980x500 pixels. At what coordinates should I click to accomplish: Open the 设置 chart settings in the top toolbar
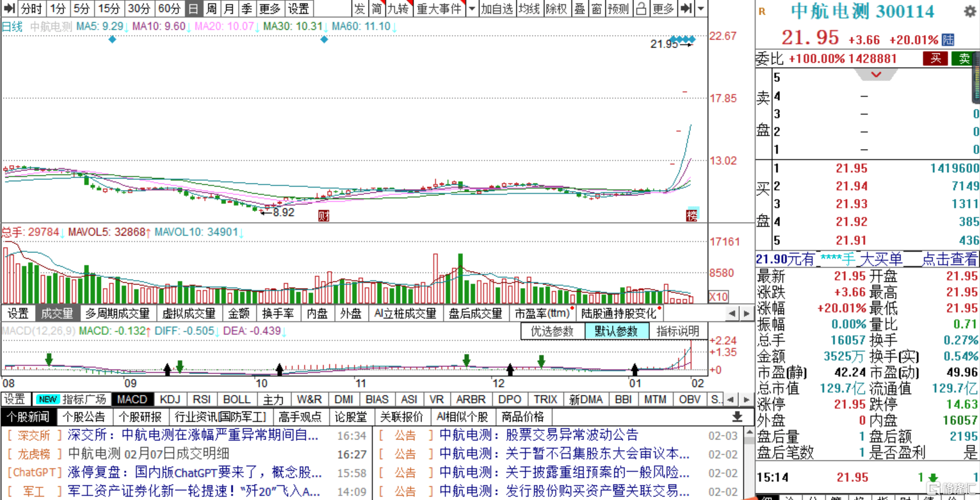coord(298,8)
